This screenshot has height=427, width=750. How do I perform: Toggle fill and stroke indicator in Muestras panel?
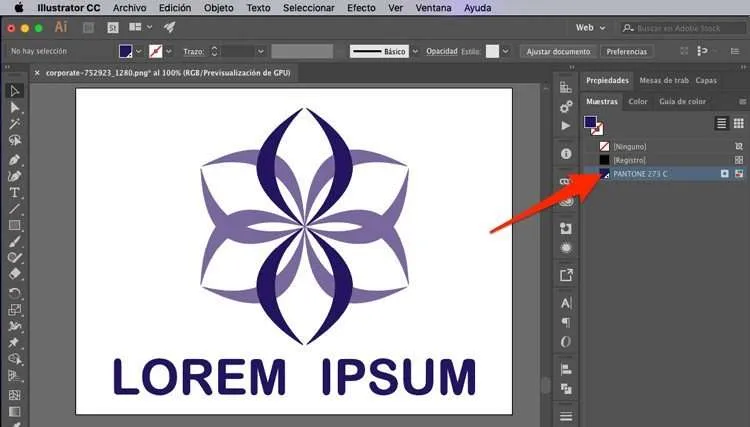pyautogui.click(x=593, y=124)
